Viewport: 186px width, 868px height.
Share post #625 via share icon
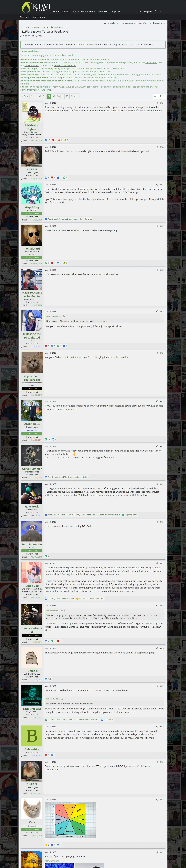[157, 270]
